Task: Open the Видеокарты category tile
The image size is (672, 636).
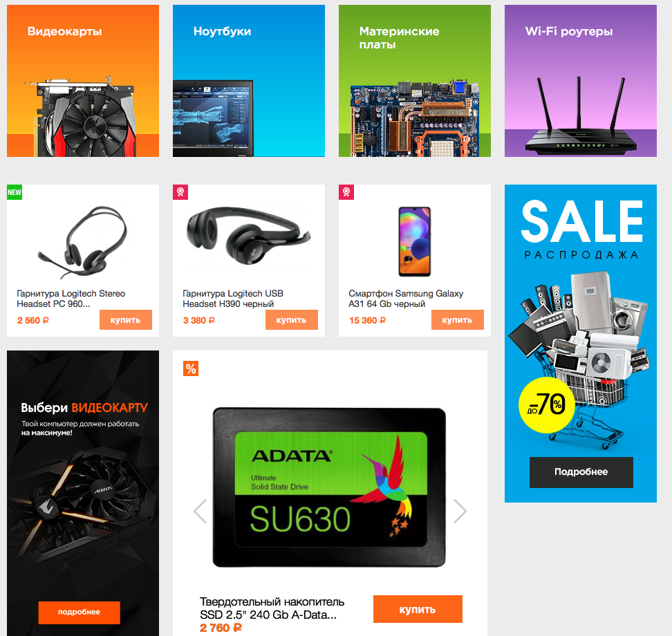Action: click(x=83, y=81)
